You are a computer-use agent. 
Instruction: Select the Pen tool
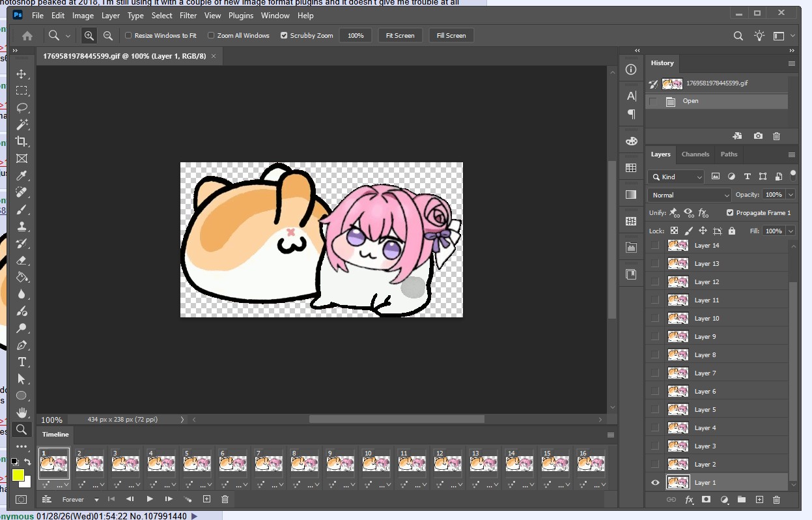tap(21, 345)
